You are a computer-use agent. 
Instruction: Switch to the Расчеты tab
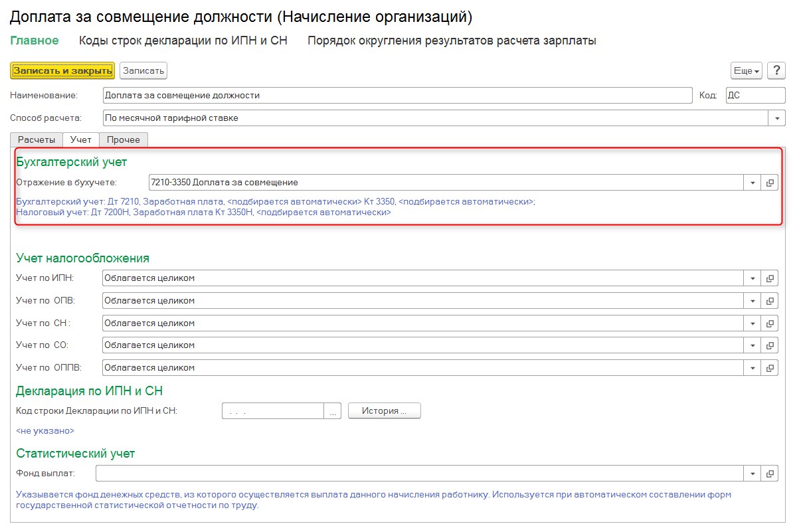37,139
